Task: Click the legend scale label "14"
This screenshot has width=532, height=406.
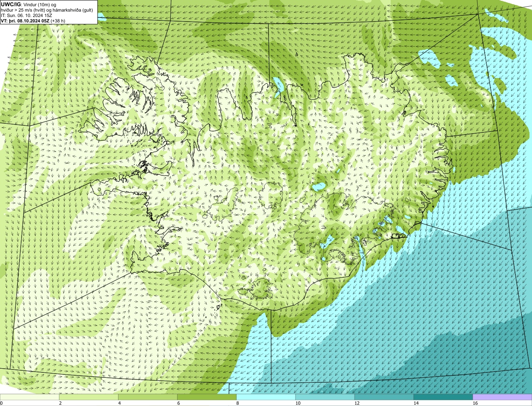Action: coord(416,403)
